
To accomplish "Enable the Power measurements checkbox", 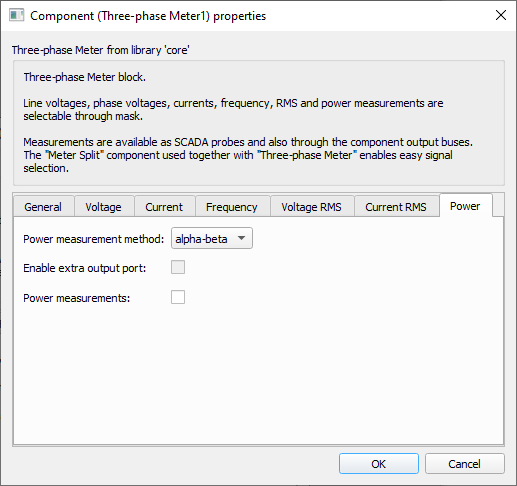I will click(178, 297).
